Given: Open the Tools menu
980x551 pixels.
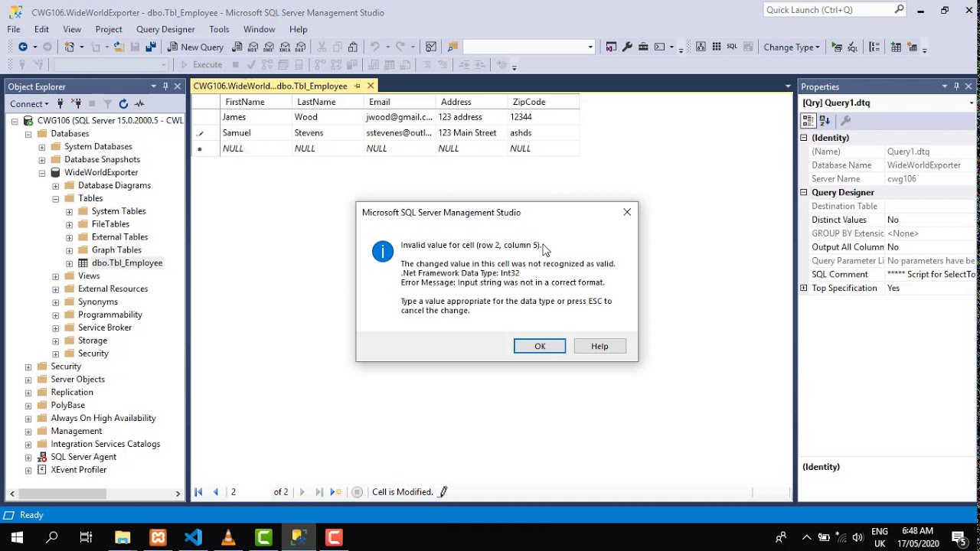Looking at the screenshot, I should (x=219, y=29).
